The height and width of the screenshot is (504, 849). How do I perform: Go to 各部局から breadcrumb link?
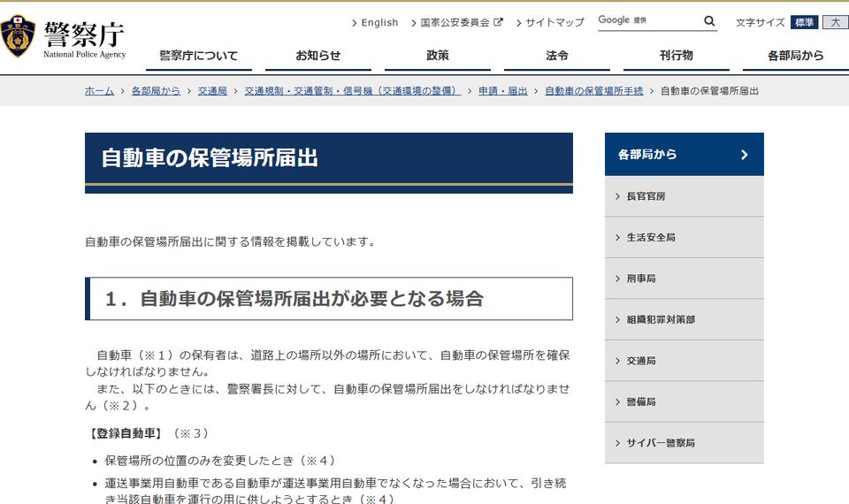(x=156, y=91)
